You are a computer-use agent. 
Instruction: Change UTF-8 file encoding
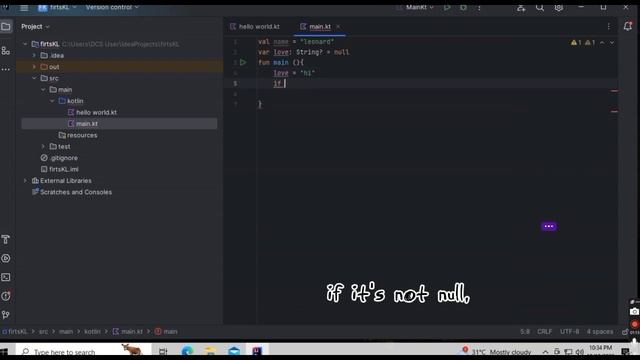coord(569,331)
